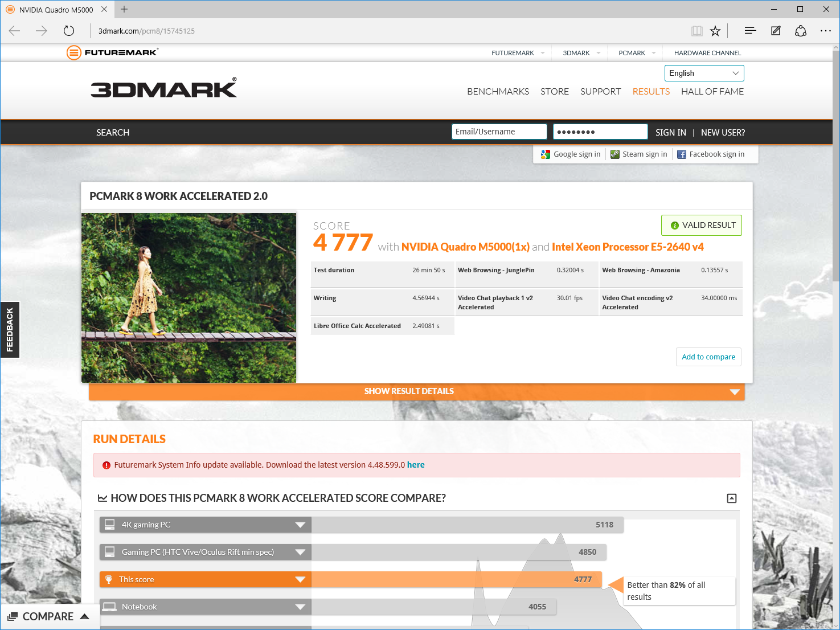840x630 pixels.
Task: Click the 'here' download link
Action: point(416,465)
